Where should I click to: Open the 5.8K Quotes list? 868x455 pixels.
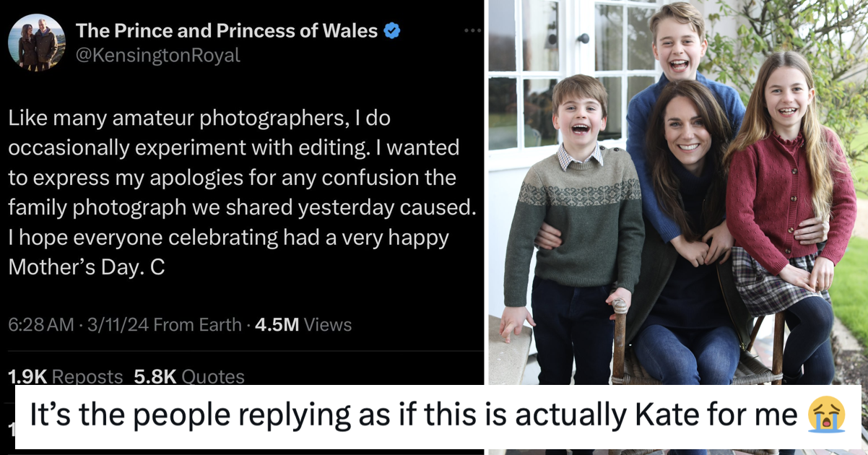point(189,376)
